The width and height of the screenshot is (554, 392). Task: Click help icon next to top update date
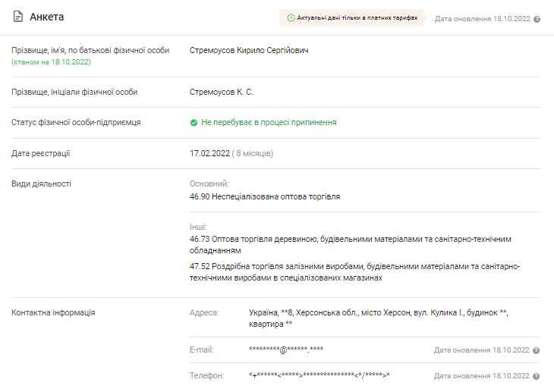[537, 19]
